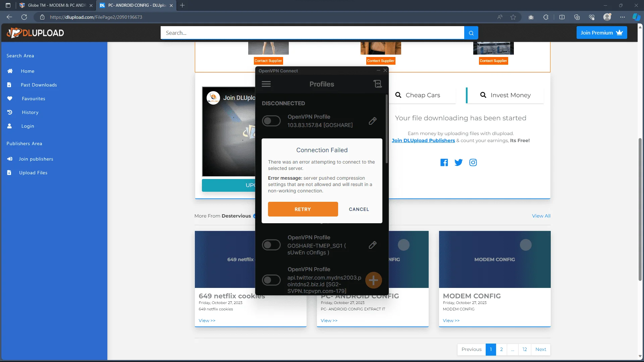Click the Previous pagination button
644x362 pixels.
click(471, 349)
